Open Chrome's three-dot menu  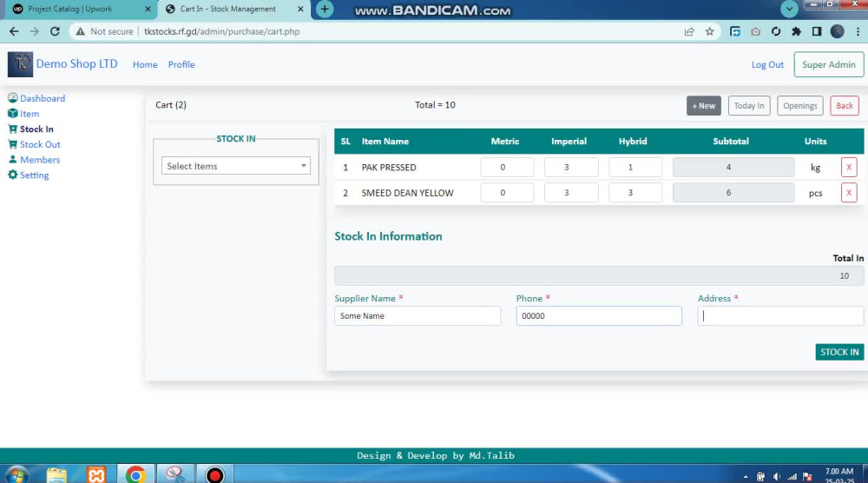(x=858, y=31)
